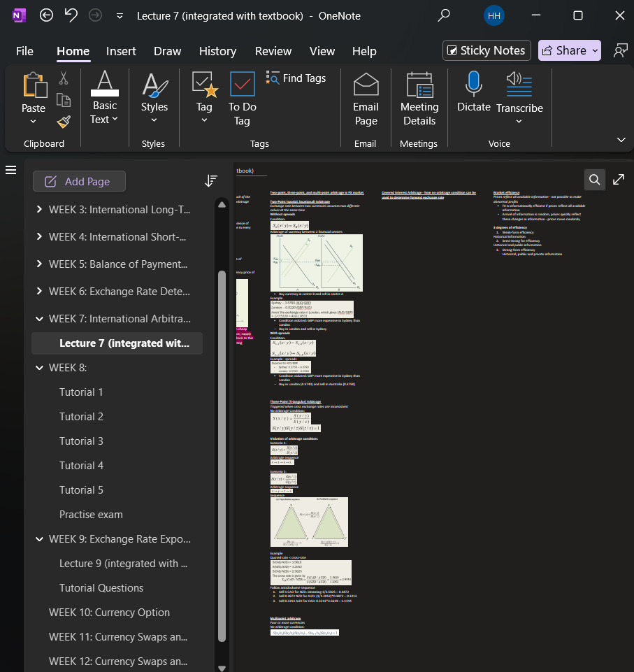This screenshot has height=672, width=634.
Task: Open the Share dropdown
Action: (x=593, y=50)
